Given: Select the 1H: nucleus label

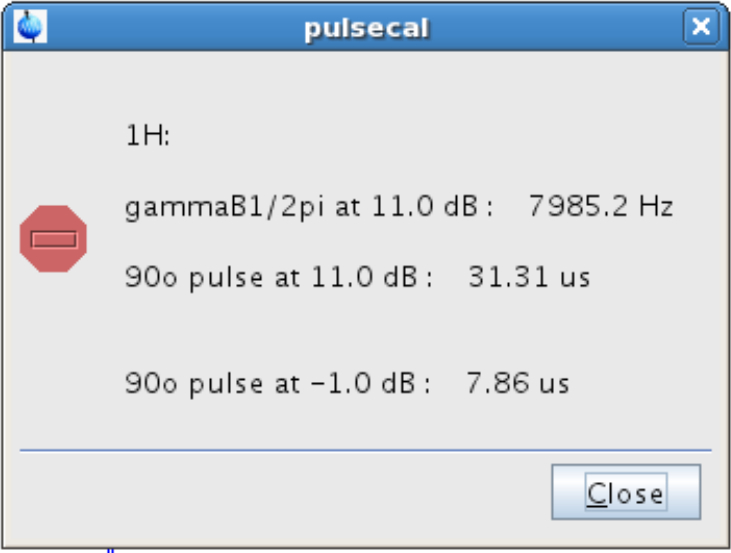Looking at the screenshot, I should [148, 137].
